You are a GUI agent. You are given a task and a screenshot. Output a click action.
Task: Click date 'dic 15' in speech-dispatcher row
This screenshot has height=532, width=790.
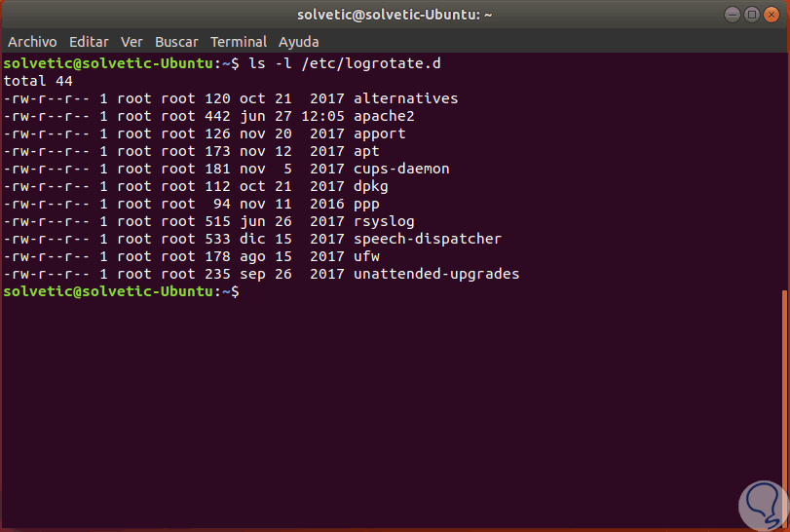click(x=266, y=239)
